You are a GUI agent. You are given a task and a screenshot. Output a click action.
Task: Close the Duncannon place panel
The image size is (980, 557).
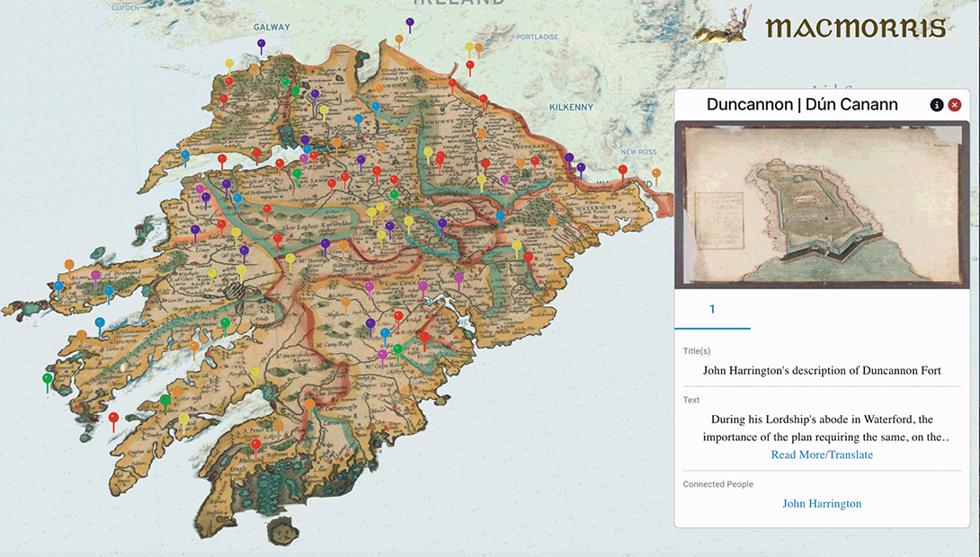point(954,105)
